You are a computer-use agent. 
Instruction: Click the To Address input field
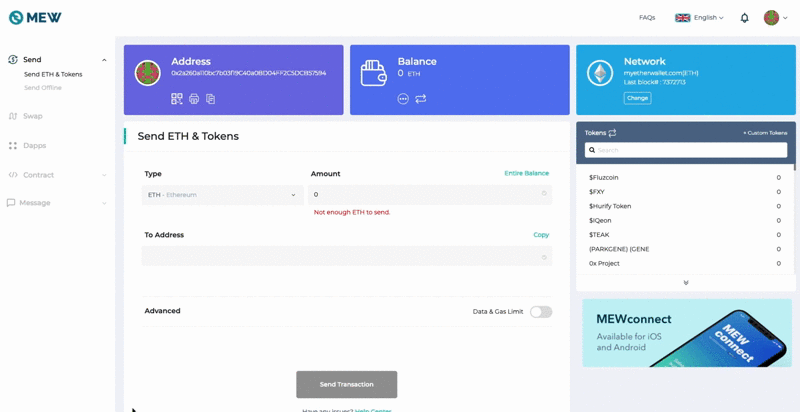pyautogui.click(x=346, y=256)
